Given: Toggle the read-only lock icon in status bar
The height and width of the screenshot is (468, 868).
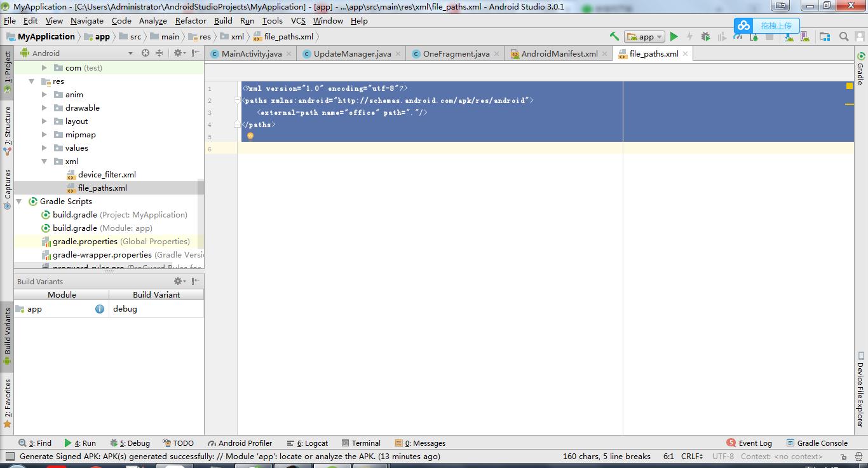Looking at the screenshot, I should [x=843, y=456].
